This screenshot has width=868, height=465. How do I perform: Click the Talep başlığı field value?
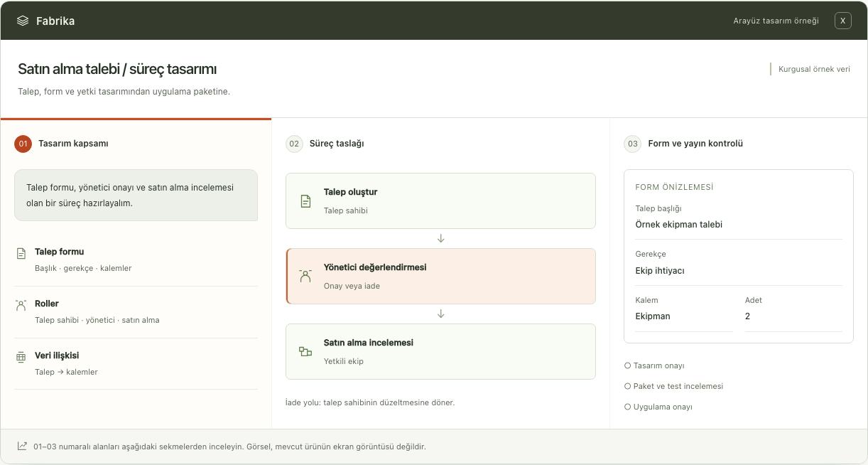678,225
